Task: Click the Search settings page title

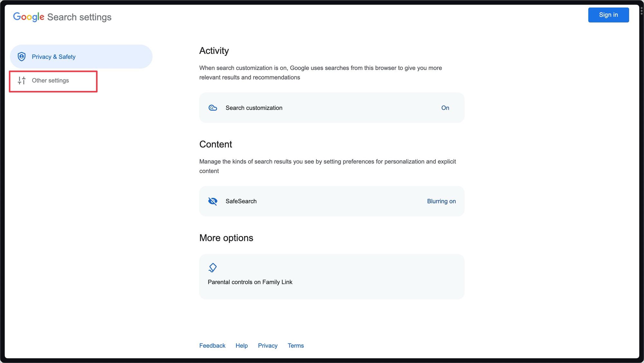Action: point(79,17)
